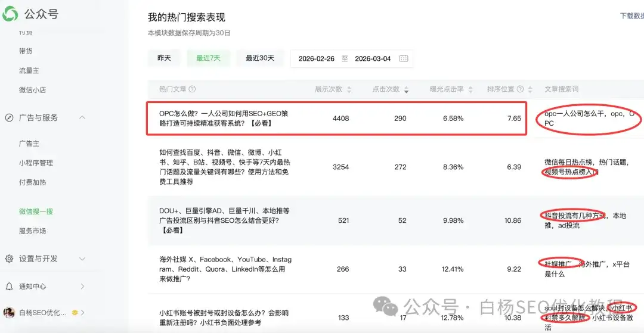Click the value 290 in 点击次数 column
Screen dimensions: 644x333
pyautogui.click(x=400, y=119)
